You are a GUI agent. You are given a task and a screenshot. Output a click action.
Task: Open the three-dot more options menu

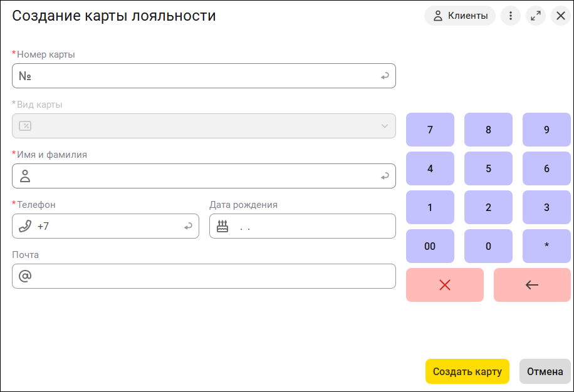511,16
